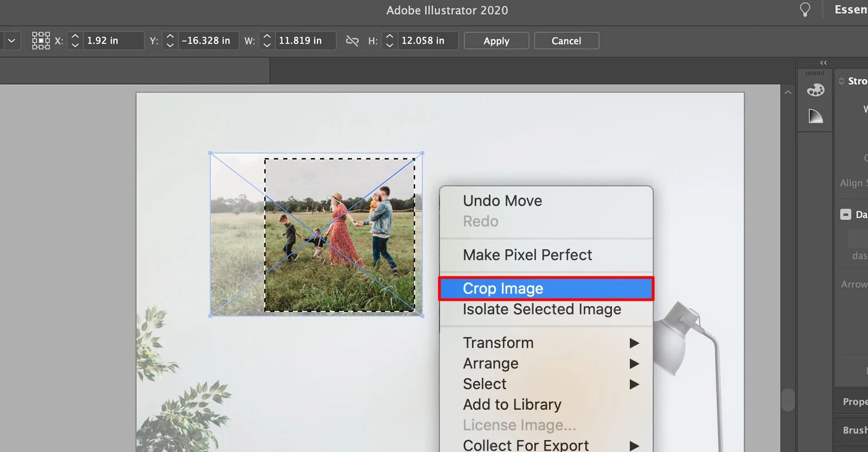The image size is (868, 452).
Task: Click the vertical scrollbar thumb
Action: 788,400
